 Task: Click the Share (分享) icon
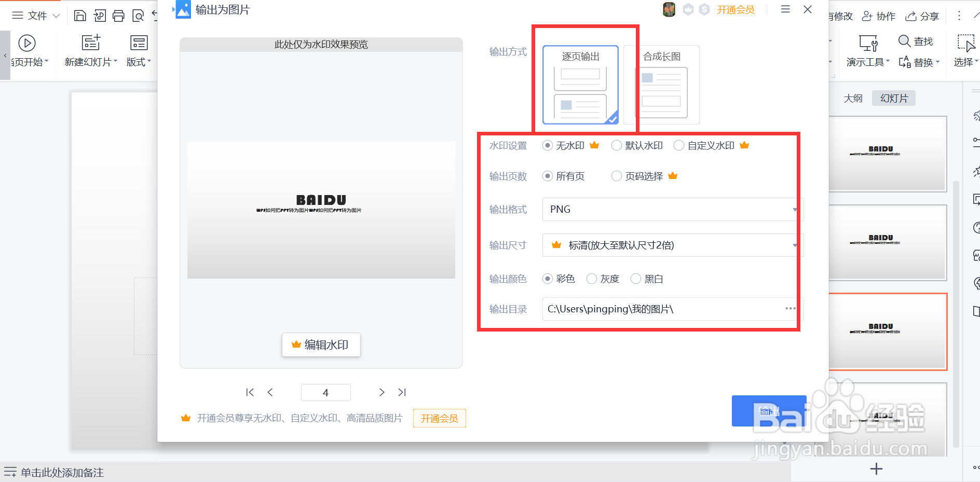point(910,16)
